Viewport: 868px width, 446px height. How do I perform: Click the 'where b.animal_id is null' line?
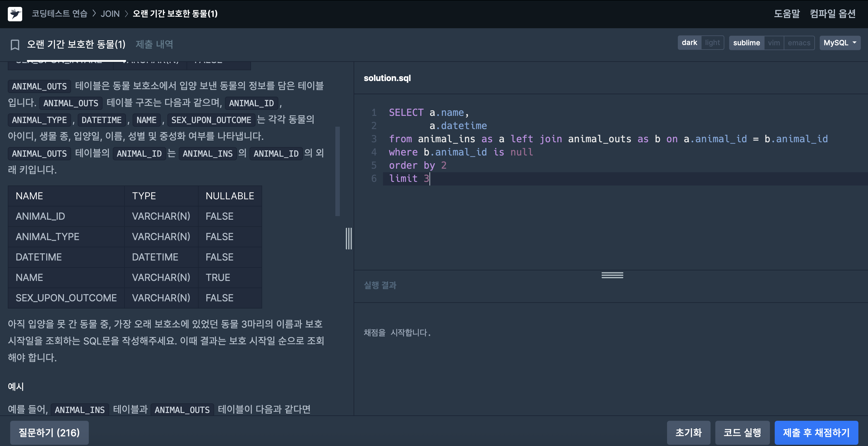461,152
